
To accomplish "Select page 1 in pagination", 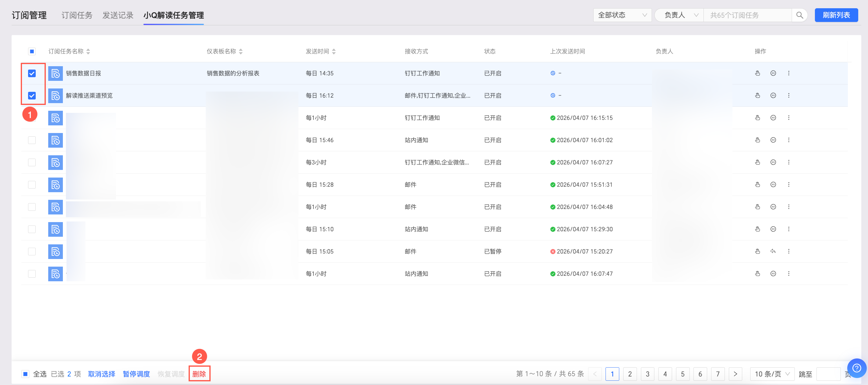I will pyautogui.click(x=612, y=373).
